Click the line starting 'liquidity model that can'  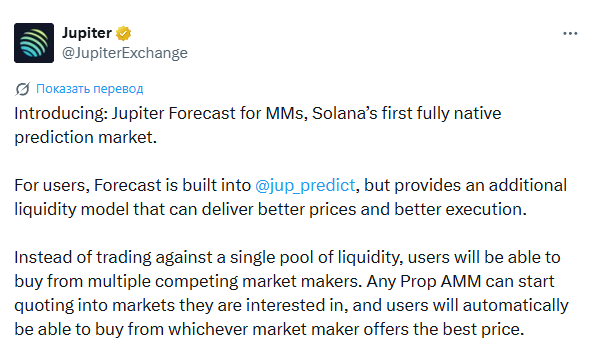[x=270, y=209]
